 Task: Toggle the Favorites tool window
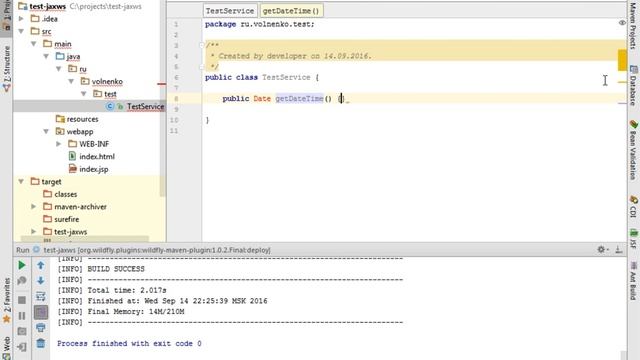[x=7, y=301]
